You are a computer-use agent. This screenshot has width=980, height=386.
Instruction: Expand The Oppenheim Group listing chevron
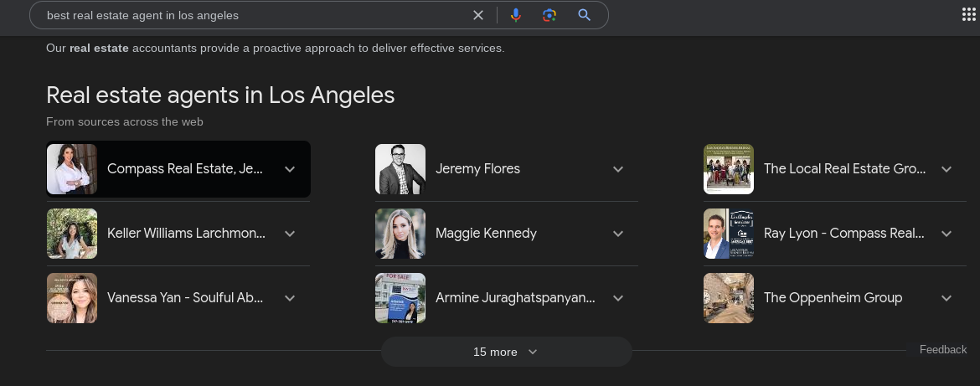click(946, 298)
